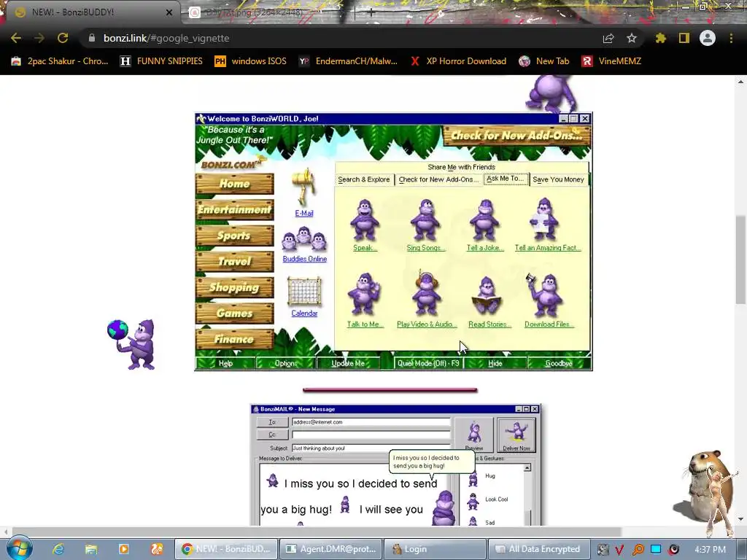Viewport: 747px width, 560px height.
Task: Click the Preview icon in BonziMAIL
Action: click(474, 435)
